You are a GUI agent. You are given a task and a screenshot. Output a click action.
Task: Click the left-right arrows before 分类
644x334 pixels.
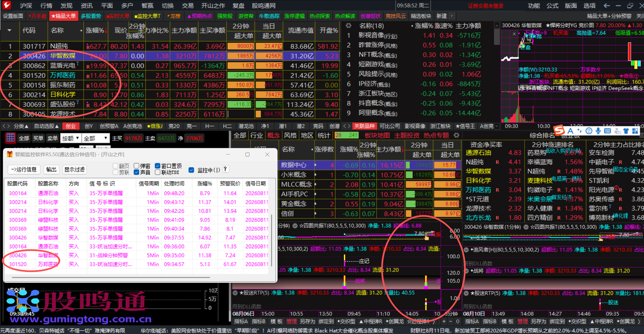click(6, 126)
